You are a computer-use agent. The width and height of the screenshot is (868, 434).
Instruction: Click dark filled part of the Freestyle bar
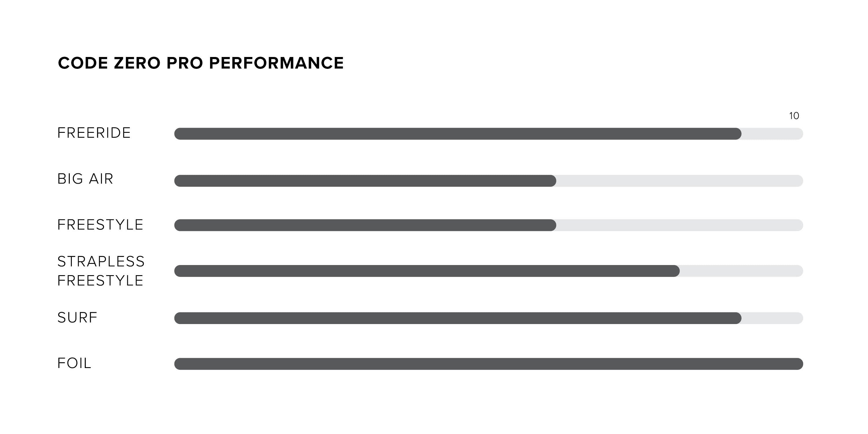pyautogui.click(x=365, y=225)
